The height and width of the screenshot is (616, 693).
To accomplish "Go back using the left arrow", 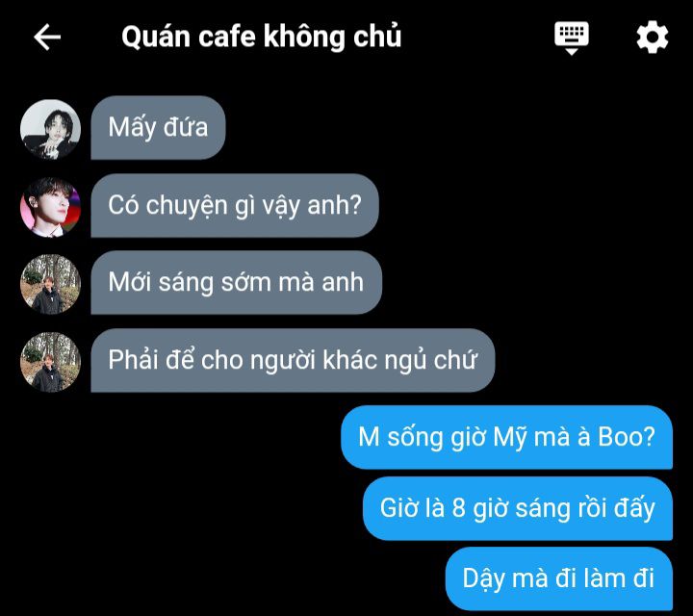I will 47,38.
